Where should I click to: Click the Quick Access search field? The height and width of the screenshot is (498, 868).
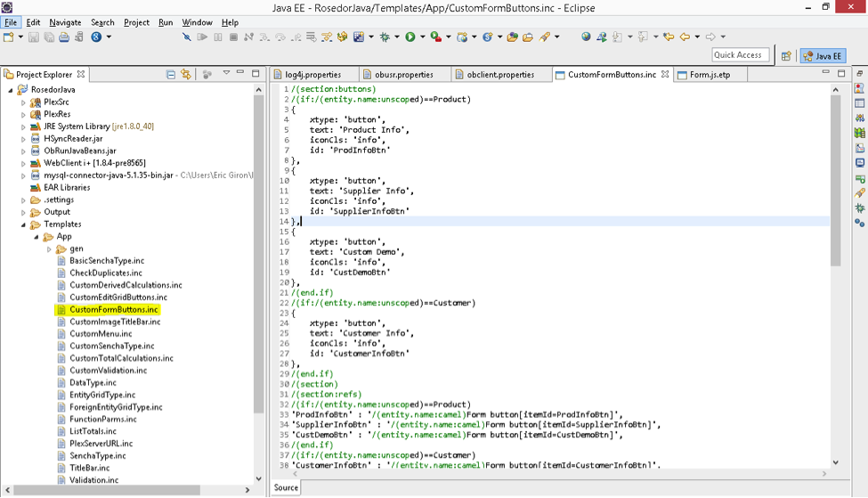click(x=741, y=55)
